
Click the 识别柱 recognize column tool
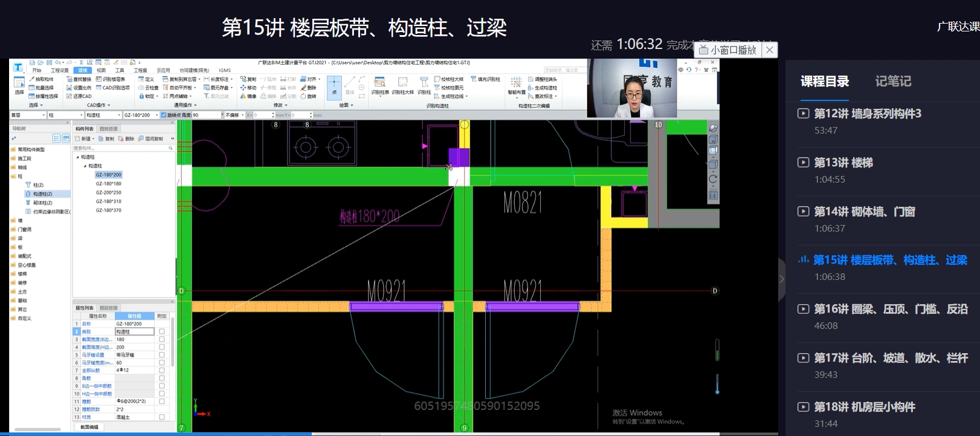424,86
